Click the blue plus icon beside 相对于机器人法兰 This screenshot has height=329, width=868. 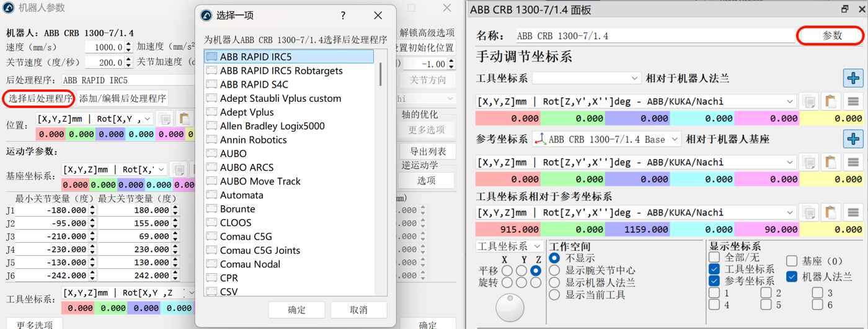(x=853, y=78)
